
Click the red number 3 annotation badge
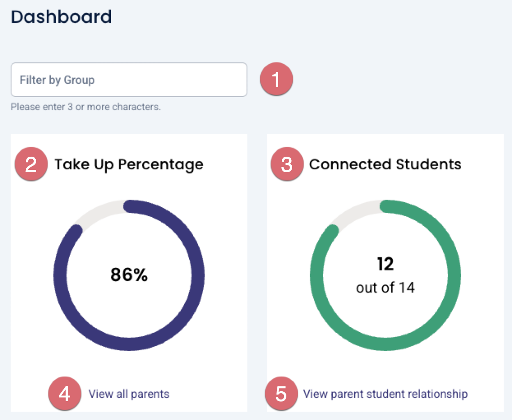(287, 164)
